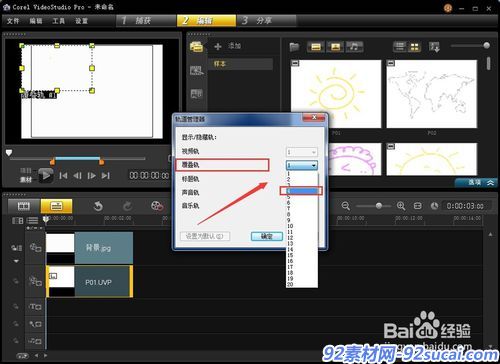This screenshot has height=364, width=500.
Task: Jump to end of clip
Action: pyautogui.click(x=106, y=175)
